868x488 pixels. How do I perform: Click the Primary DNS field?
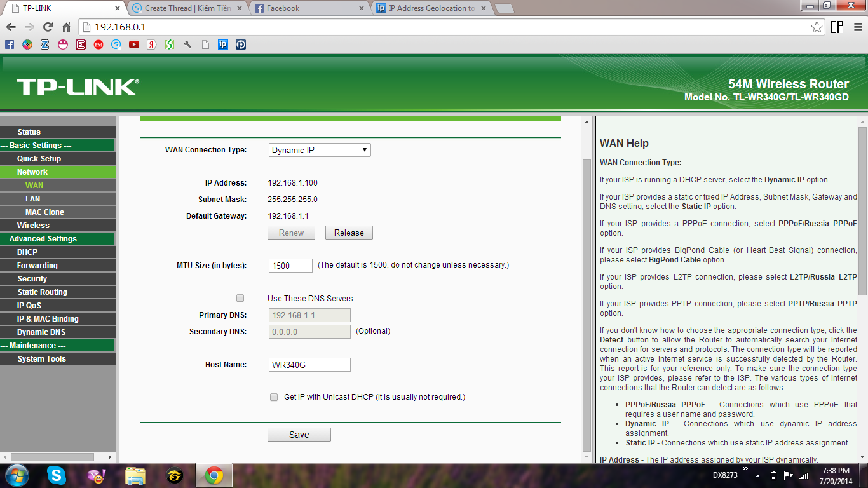click(x=309, y=315)
